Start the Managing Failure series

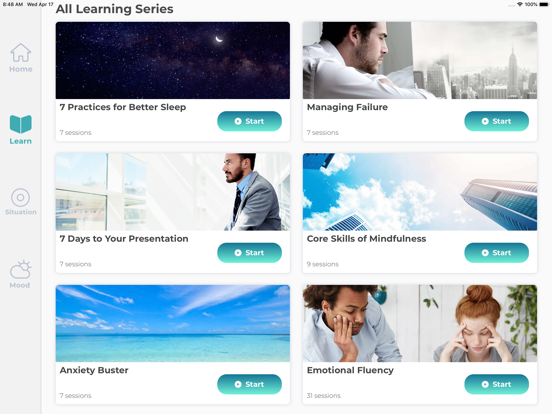tap(496, 121)
